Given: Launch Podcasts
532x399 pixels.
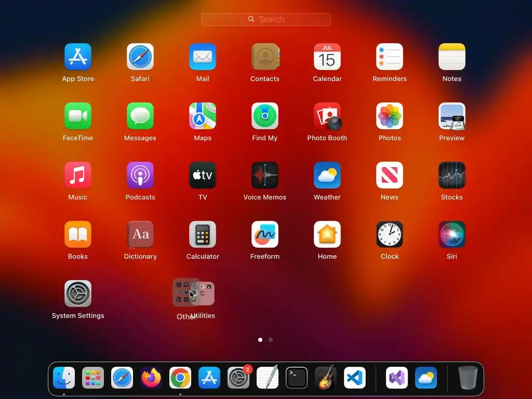Looking at the screenshot, I should pyautogui.click(x=140, y=175).
